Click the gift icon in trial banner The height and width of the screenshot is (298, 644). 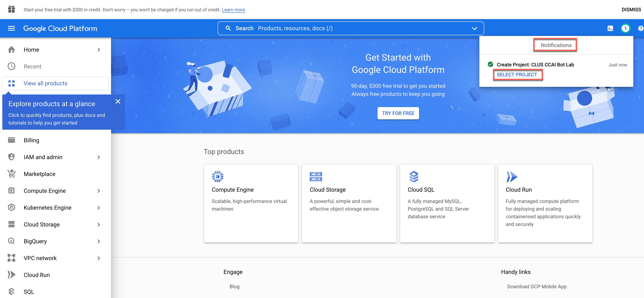pos(11,10)
